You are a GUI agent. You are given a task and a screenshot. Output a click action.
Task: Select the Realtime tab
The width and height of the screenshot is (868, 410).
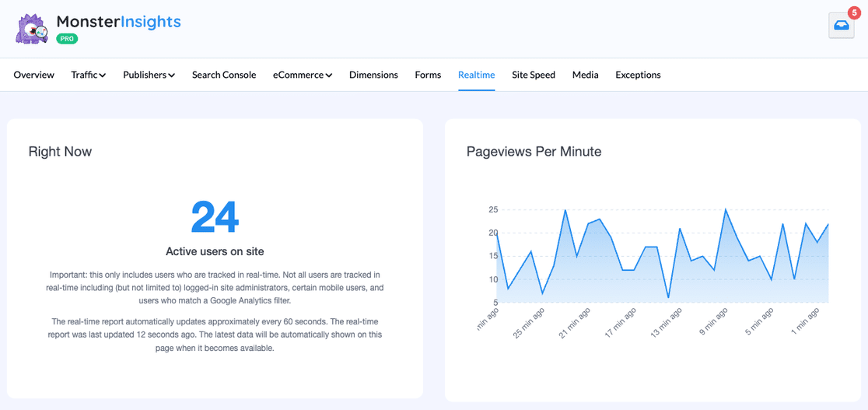477,75
